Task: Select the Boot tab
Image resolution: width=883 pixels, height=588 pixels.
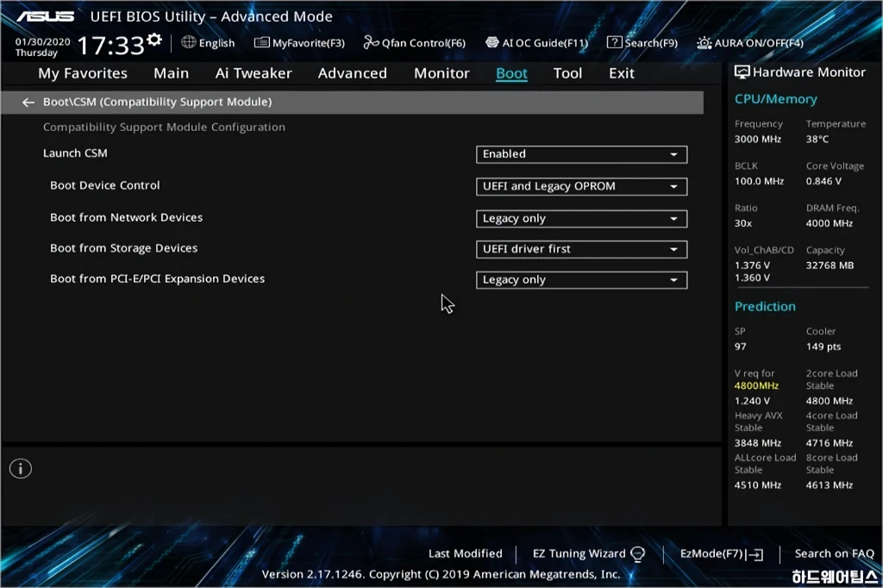Action: pos(511,73)
